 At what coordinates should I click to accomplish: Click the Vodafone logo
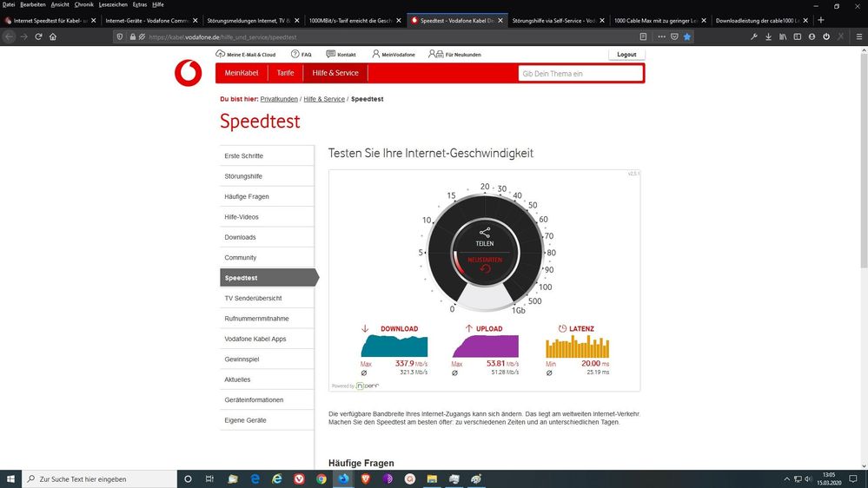189,73
